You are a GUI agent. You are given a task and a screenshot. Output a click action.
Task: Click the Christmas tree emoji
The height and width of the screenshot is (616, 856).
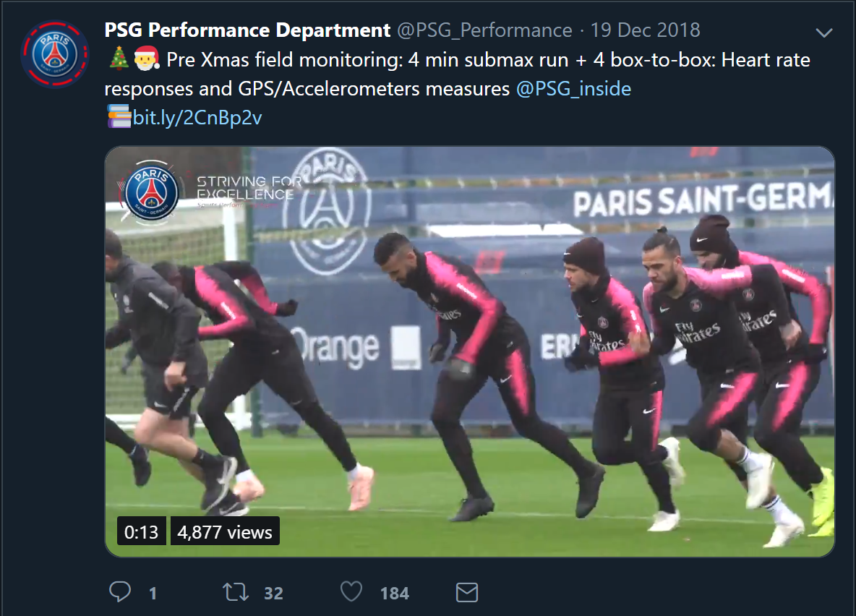[119, 59]
